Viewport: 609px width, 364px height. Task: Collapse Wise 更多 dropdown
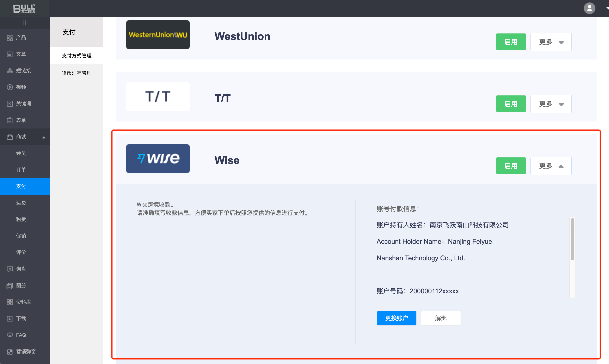pos(551,166)
